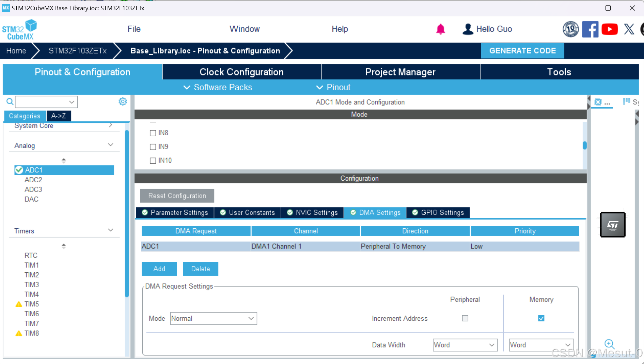Open the DMA Mode Normal dropdown

pyautogui.click(x=214, y=318)
